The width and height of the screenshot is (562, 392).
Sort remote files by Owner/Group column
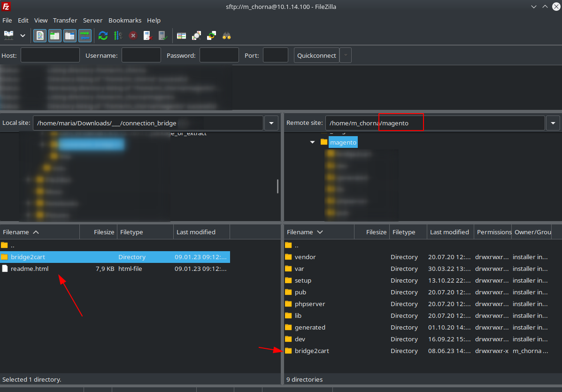pos(532,232)
